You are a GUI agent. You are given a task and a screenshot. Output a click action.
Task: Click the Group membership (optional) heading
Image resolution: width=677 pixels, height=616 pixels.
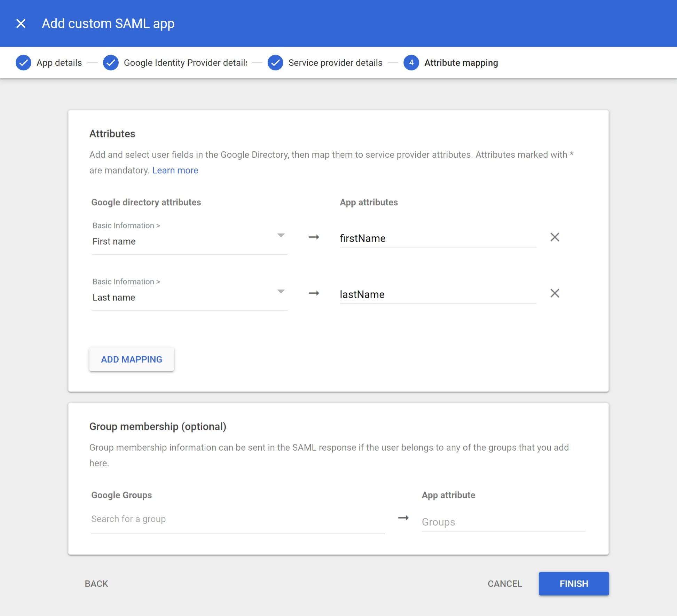coord(158,426)
